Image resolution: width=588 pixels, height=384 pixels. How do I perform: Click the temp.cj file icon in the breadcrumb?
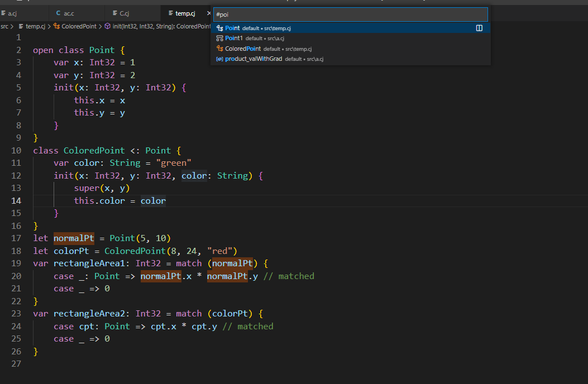click(22, 26)
